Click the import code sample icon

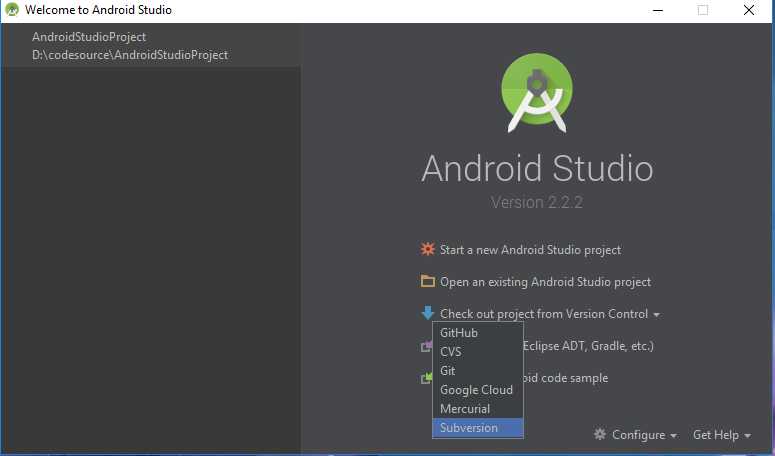point(426,378)
